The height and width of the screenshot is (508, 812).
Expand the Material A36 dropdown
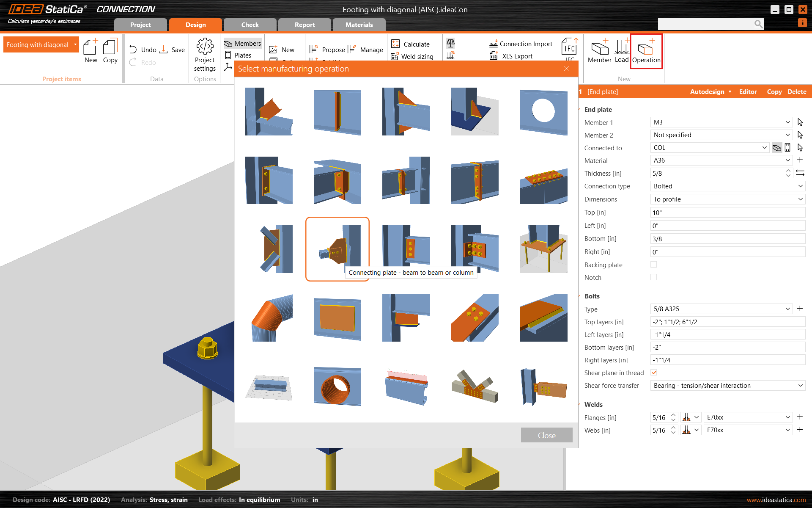(x=787, y=160)
